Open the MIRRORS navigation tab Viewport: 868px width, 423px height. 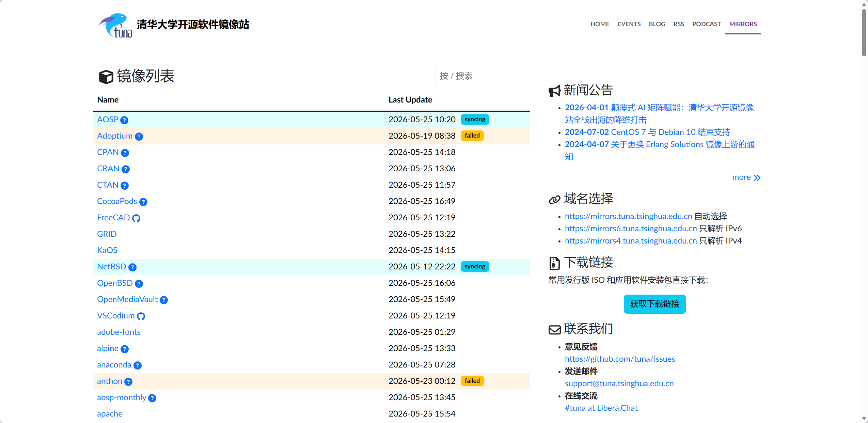point(743,24)
